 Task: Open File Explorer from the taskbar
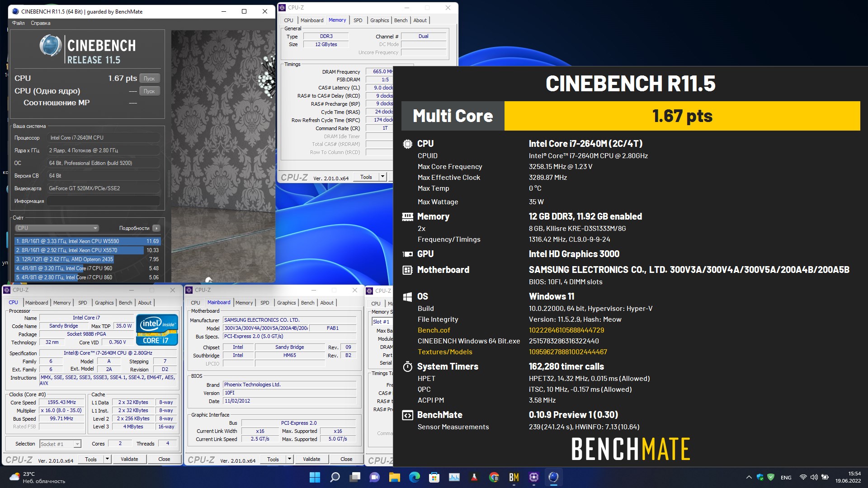coord(395,477)
